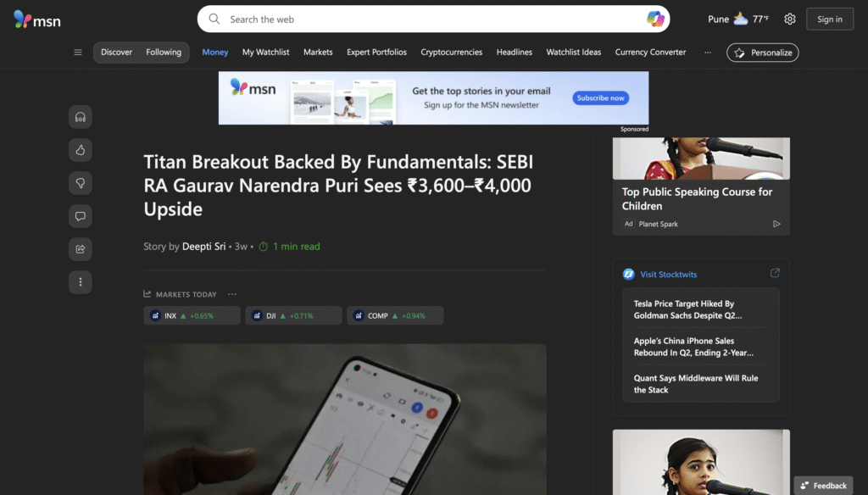Open the Cryptocurrencies tab
This screenshot has height=495, width=868.
451,52
